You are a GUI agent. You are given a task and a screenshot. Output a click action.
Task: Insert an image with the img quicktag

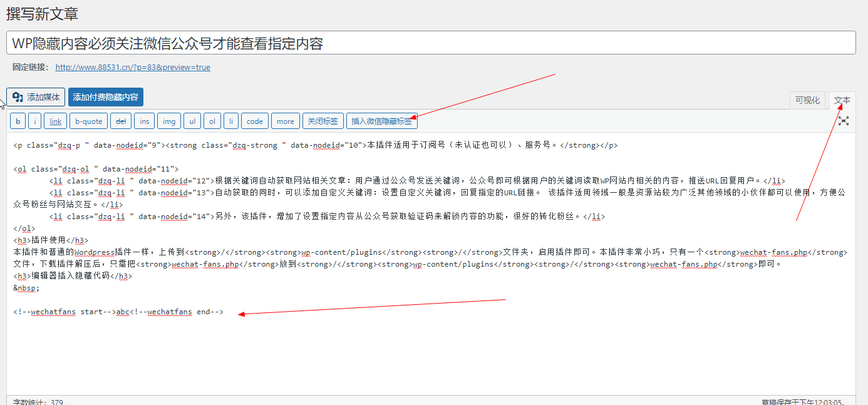tap(169, 121)
